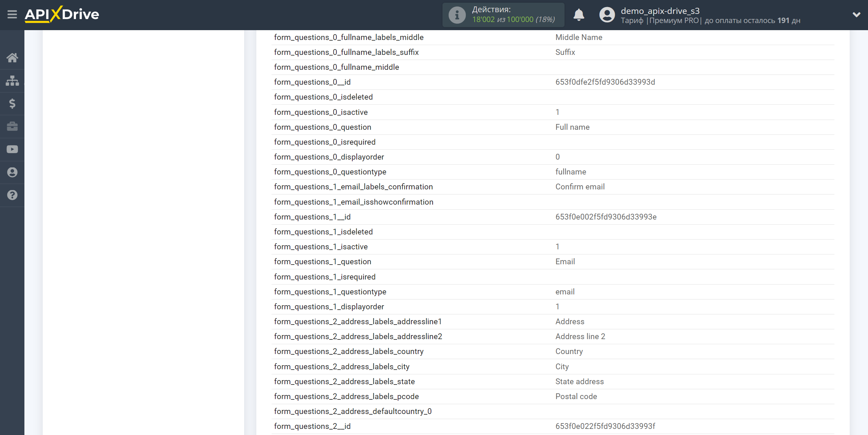Select the form_questions_2_address_labels_addressline1 field
Screen dimensions: 868x435
358,322
